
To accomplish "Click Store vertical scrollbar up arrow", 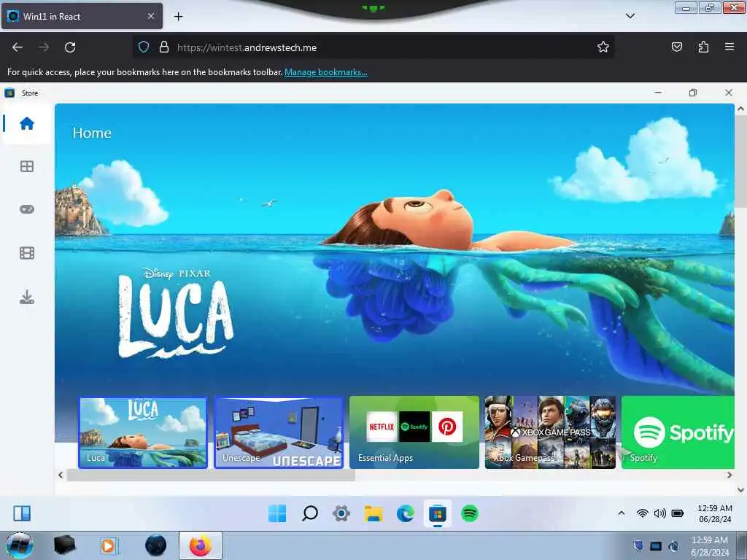I will 740,109.
